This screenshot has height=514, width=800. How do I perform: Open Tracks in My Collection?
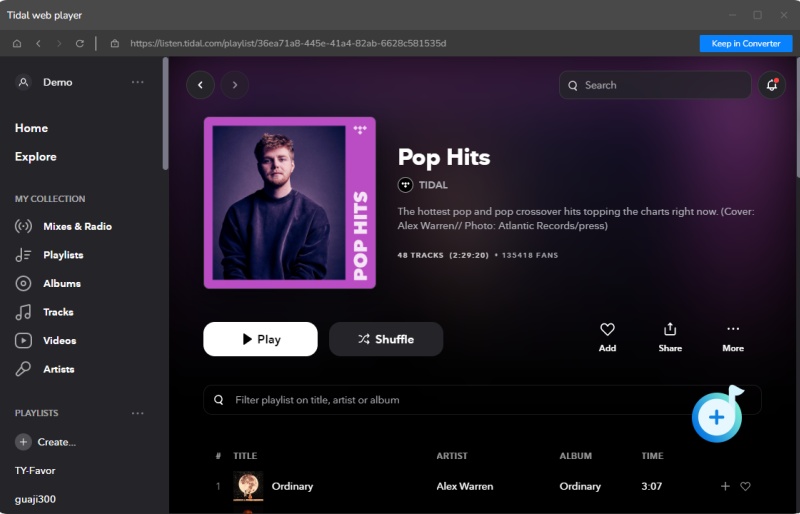(44, 312)
